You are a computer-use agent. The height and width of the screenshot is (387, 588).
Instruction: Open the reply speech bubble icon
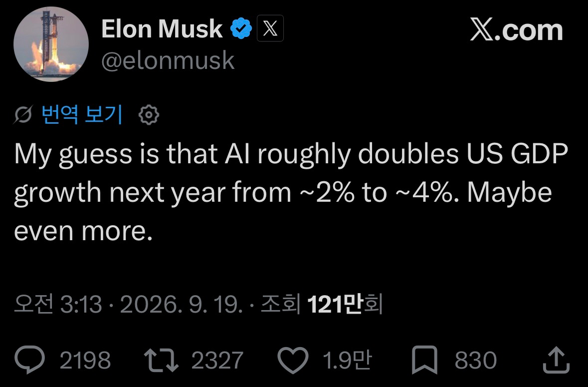coord(29,360)
